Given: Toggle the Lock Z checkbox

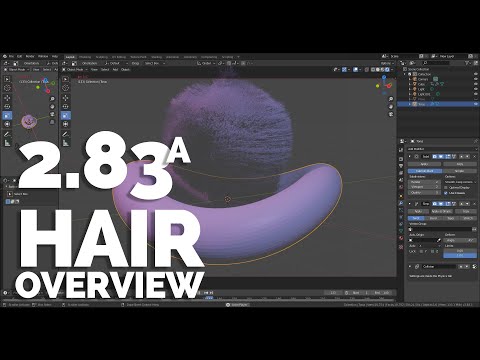Looking at the screenshot, I should click(433, 251).
